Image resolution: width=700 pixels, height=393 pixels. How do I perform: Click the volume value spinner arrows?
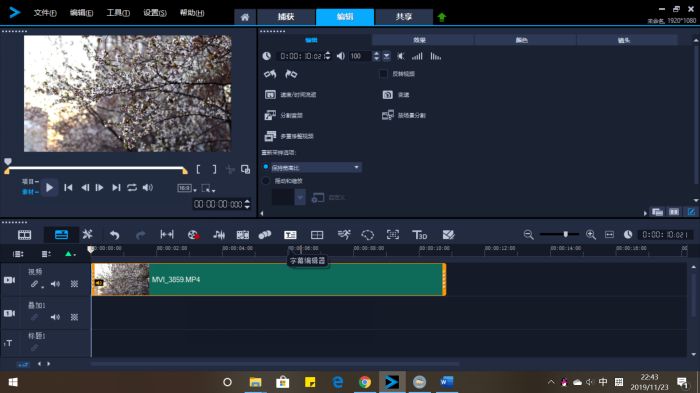[376, 56]
